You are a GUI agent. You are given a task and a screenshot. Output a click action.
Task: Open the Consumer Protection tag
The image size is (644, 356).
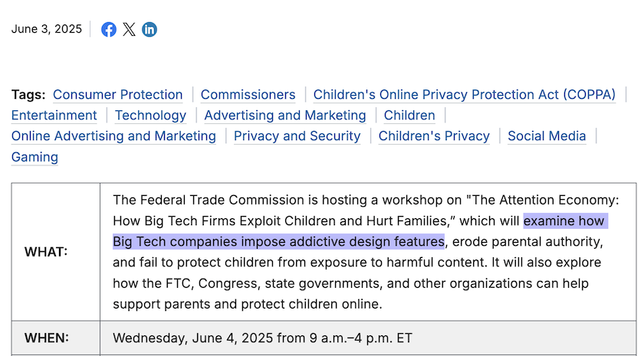click(118, 95)
